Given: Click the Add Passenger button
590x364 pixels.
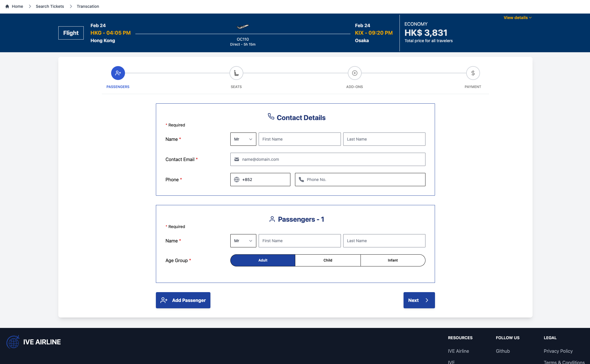Looking at the screenshot, I should (183, 300).
